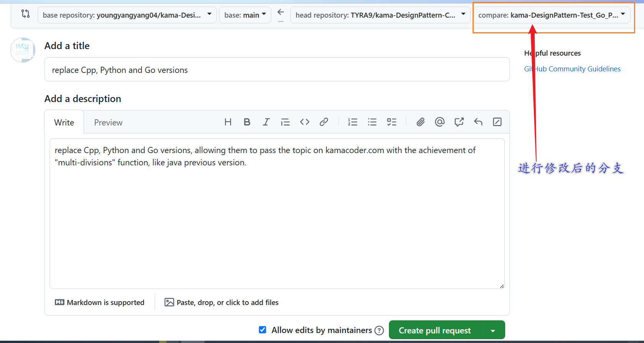Click Paste, drop, or click to add files
Screen dimensions: 644x343
click(222, 302)
